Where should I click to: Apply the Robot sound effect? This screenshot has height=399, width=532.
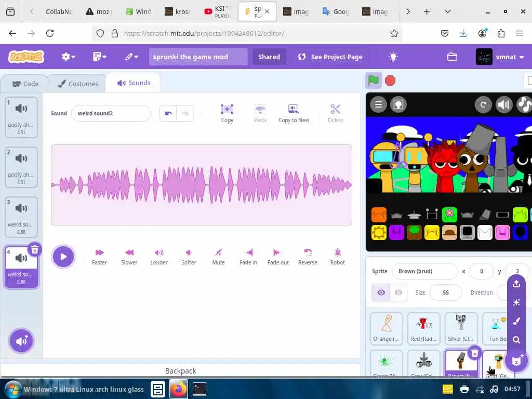coord(338,257)
